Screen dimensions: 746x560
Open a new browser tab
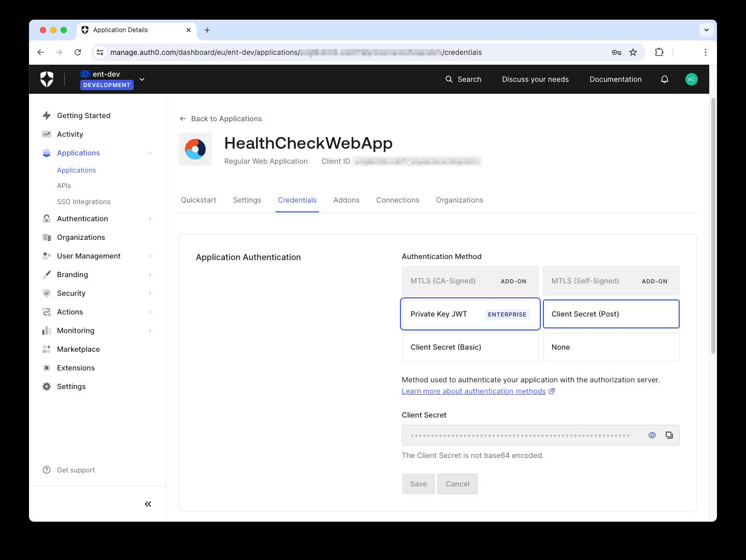[207, 30]
